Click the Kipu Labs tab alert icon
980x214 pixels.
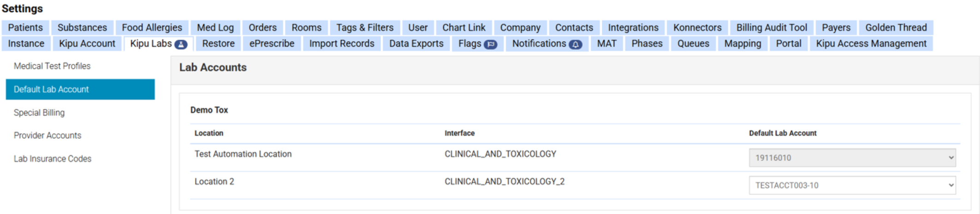(x=181, y=44)
